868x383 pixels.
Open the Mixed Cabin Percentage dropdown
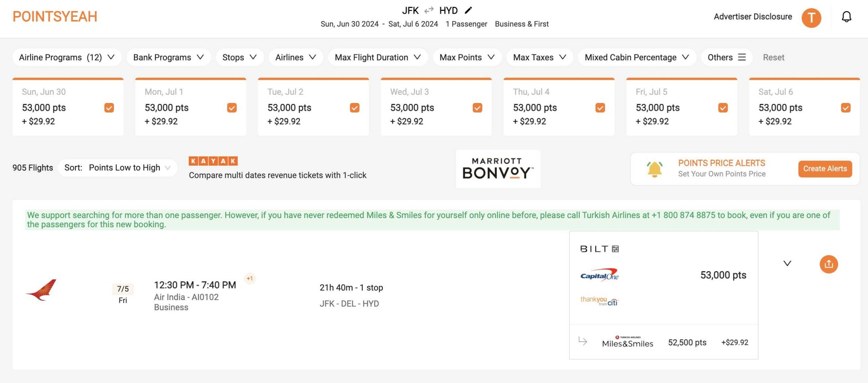click(x=637, y=57)
